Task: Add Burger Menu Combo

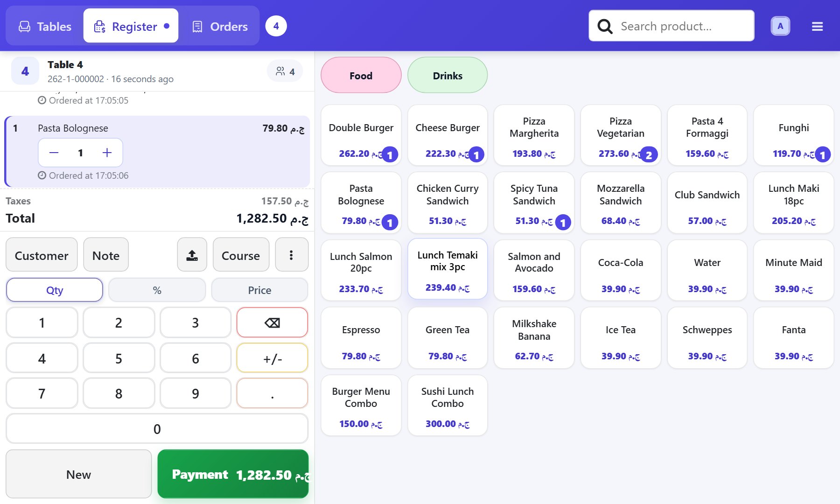Action: pyautogui.click(x=361, y=405)
